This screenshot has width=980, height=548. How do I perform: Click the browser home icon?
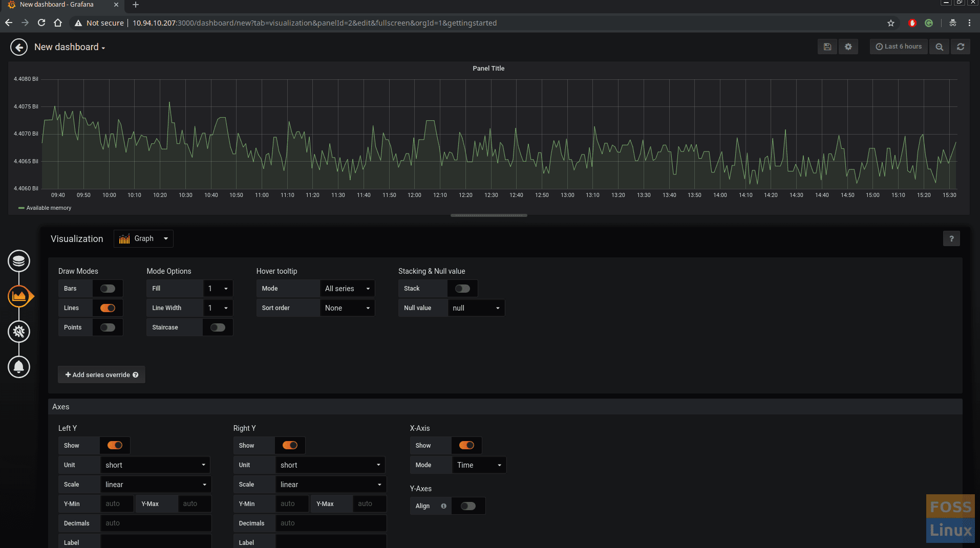click(58, 23)
